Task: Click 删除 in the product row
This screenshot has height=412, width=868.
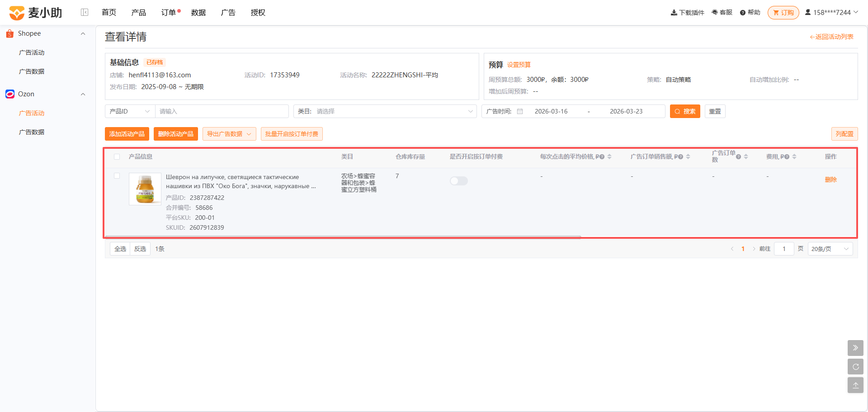Action: (x=831, y=180)
